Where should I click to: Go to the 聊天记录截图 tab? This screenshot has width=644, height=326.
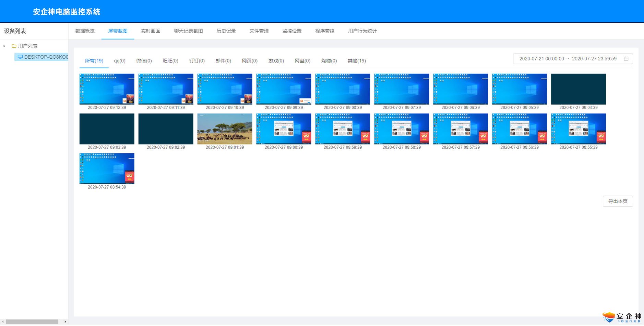(x=188, y=31)
